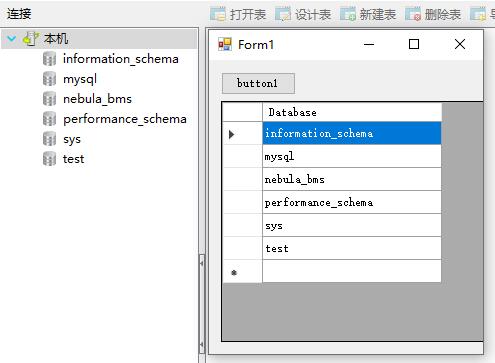The height and width of the screenshot is (363, 495).
Task: Click the information_schema database icon in tree
Action: 49,59
